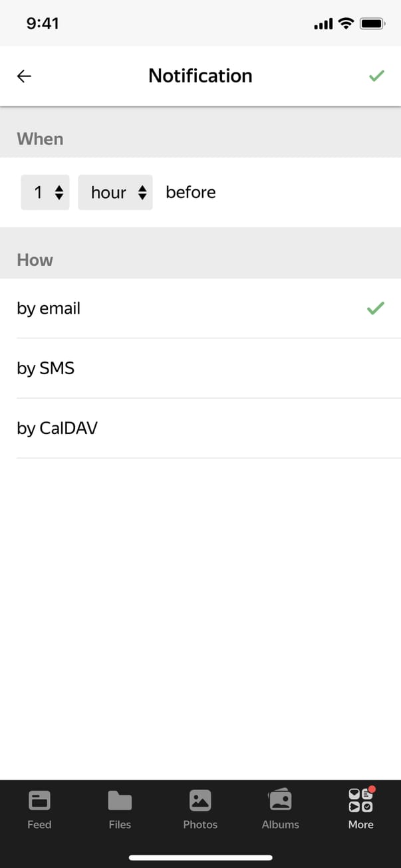Open the More services icon
Screen dimensions: 401x868
361,800
